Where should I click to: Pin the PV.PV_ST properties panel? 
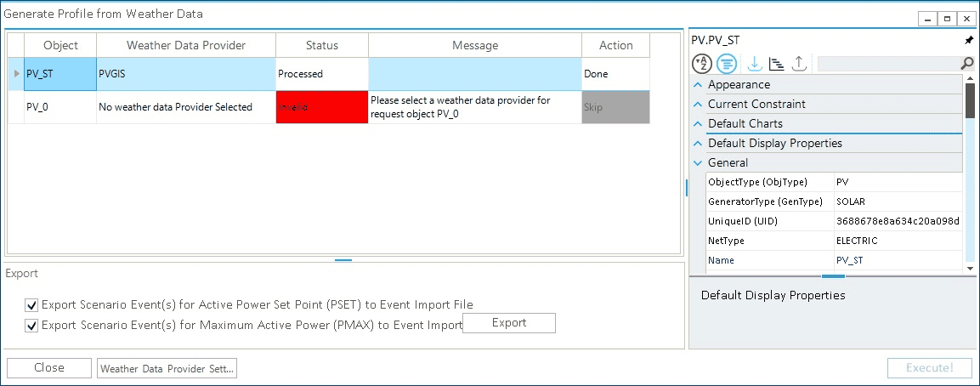(x=969, y=40)
